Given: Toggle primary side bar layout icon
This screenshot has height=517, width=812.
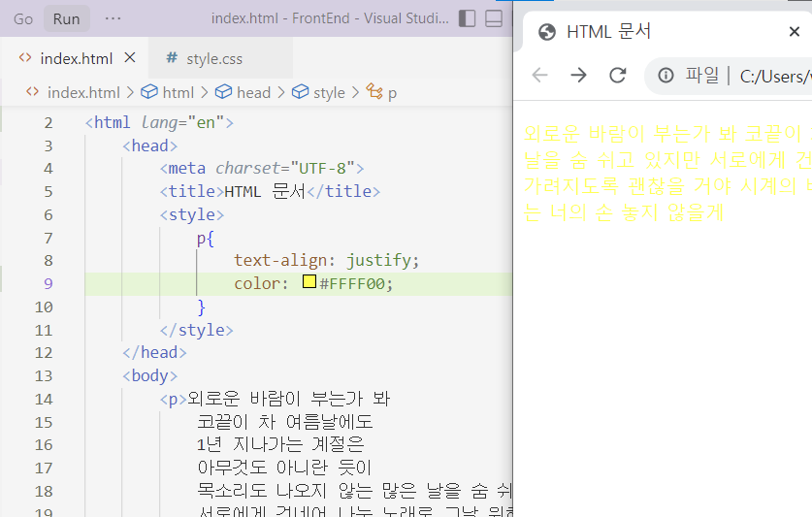Looking at the screenshot, I should tap(467, 18).
